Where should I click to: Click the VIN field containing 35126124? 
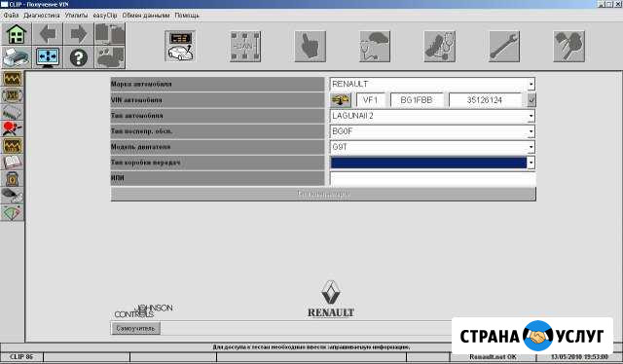coord(485,100)
